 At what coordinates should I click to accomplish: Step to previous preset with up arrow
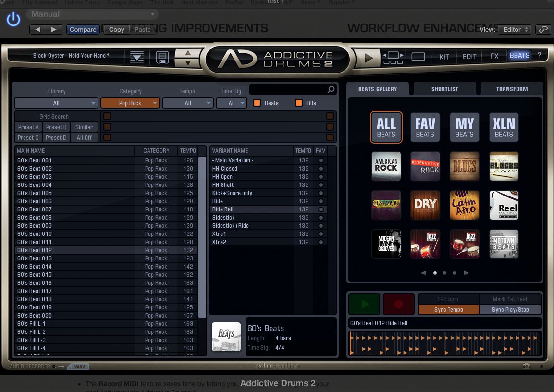pos(188,53)
